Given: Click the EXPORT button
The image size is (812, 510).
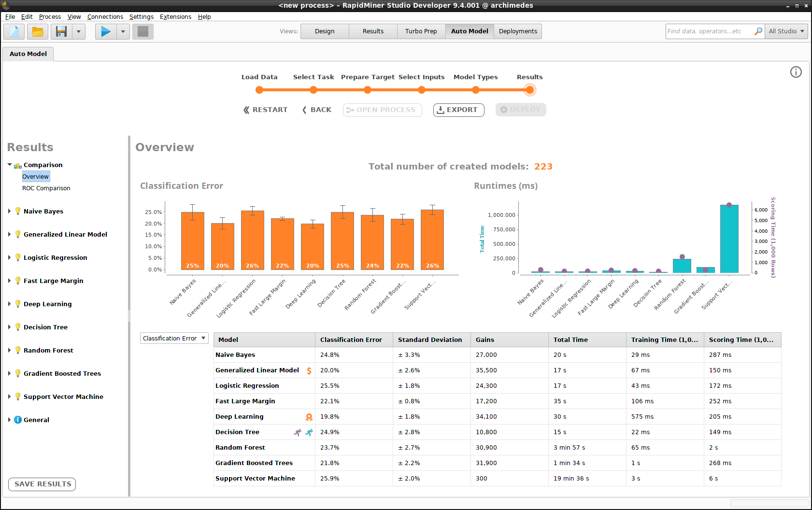Looking at the screenshot, I should [x=458, y=110].
